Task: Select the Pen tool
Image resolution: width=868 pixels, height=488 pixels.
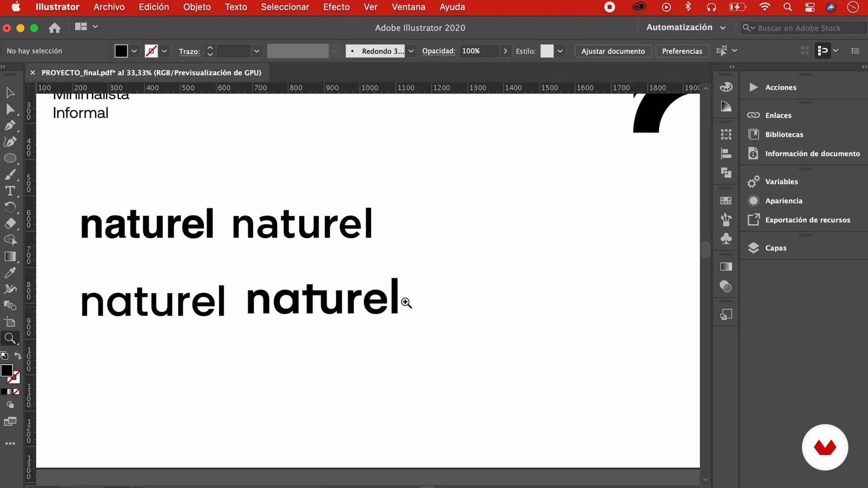Action: click(x=10, y=125)
